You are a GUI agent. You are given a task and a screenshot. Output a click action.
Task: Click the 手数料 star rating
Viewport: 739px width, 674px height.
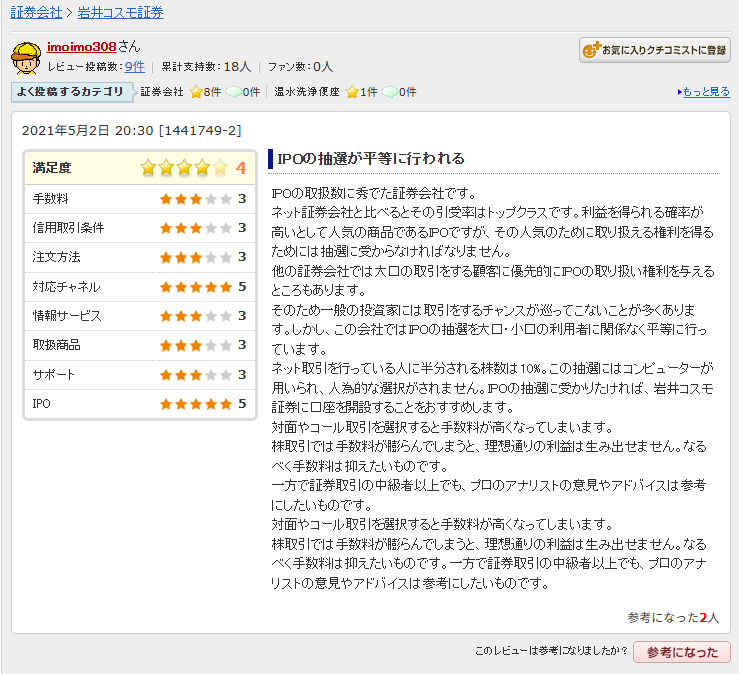[196, 199]
